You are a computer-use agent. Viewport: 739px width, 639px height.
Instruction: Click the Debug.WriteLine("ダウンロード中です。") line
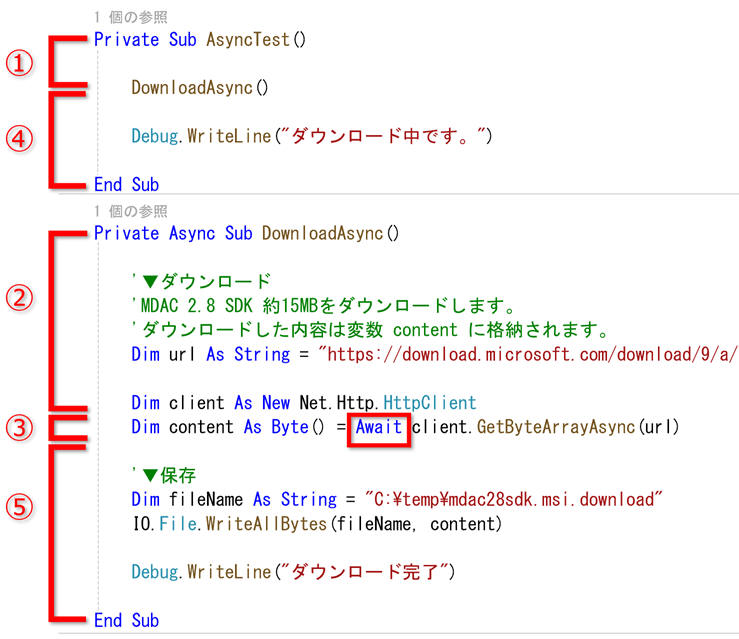[x=312, y=136]
